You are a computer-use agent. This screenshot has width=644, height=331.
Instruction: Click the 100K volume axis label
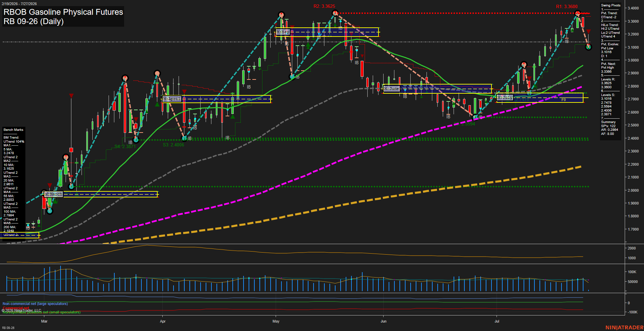click(632, 272)
